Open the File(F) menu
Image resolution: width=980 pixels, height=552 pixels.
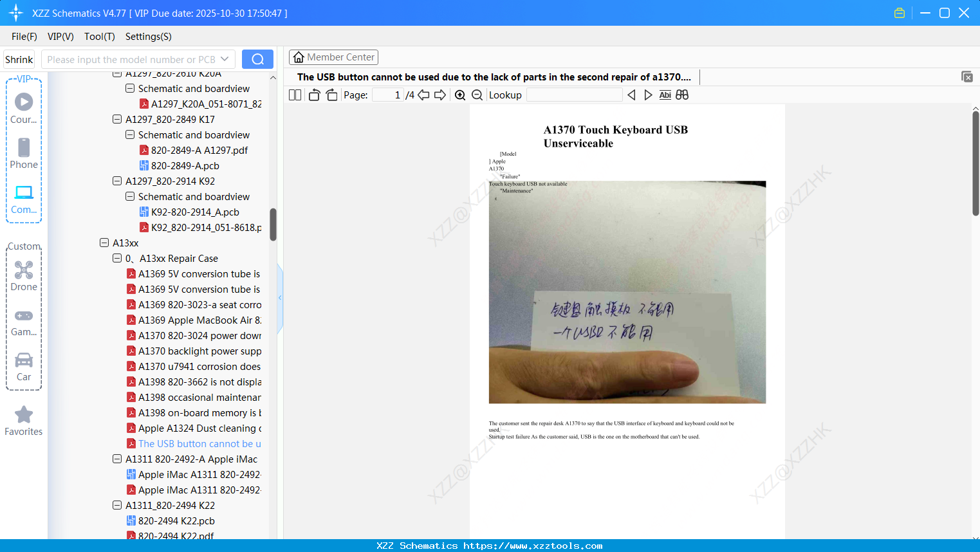pos(24,37)
